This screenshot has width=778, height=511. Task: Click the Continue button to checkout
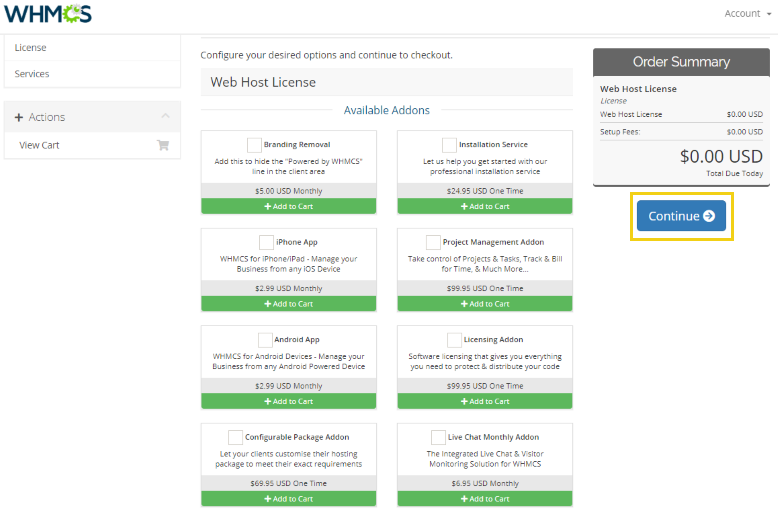(681, 216)
